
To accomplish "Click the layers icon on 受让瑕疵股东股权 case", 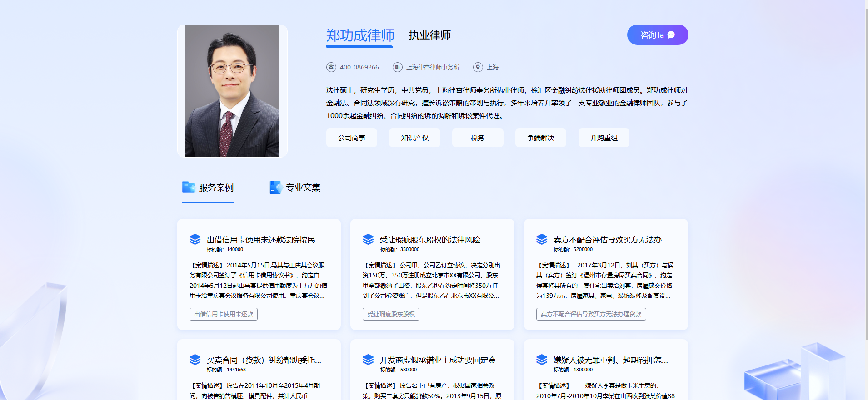I will pyautogui.click(x=368, y=239).
